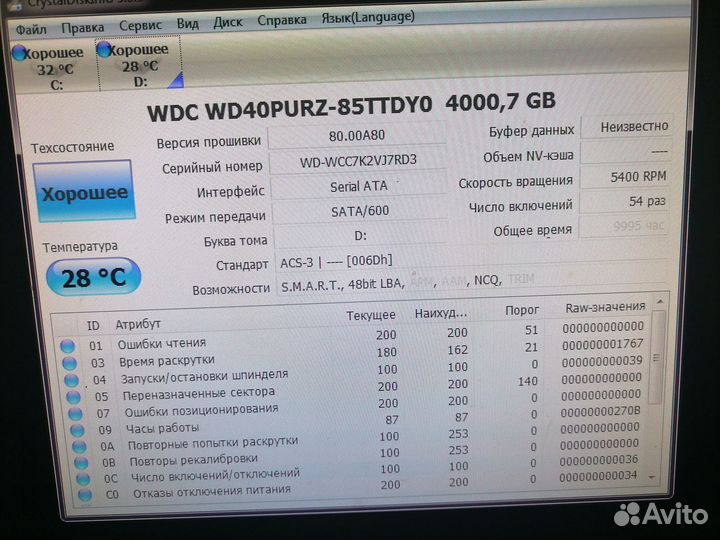
Task: Click the power on hours field 9995 час
Action: pyautogui.click(x=624, y=226)
